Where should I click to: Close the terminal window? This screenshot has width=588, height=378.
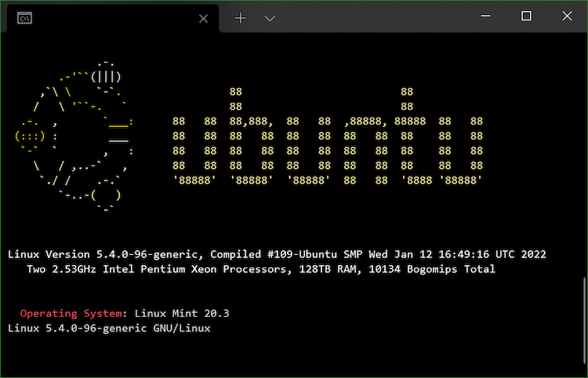567,16
